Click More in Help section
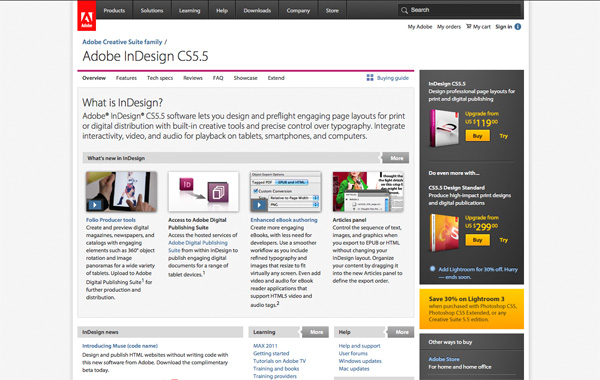 401,332
